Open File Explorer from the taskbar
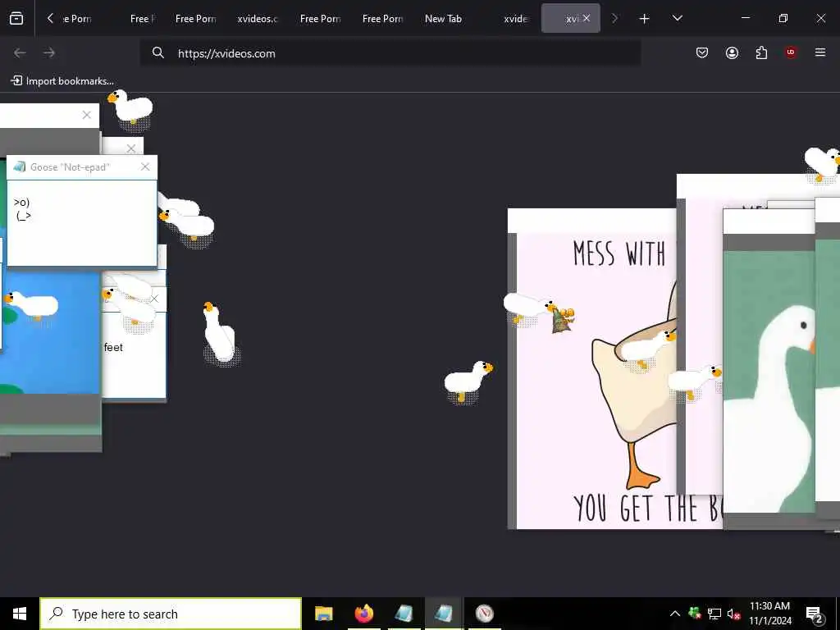 point(323,614)
